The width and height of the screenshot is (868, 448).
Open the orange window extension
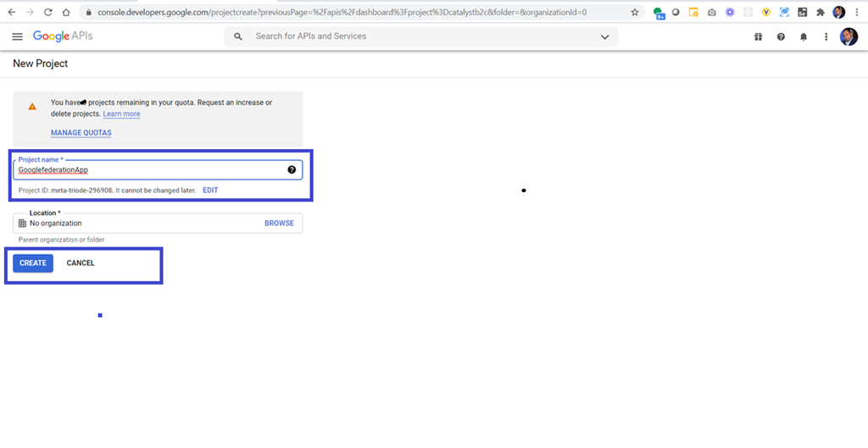[693, 12]
